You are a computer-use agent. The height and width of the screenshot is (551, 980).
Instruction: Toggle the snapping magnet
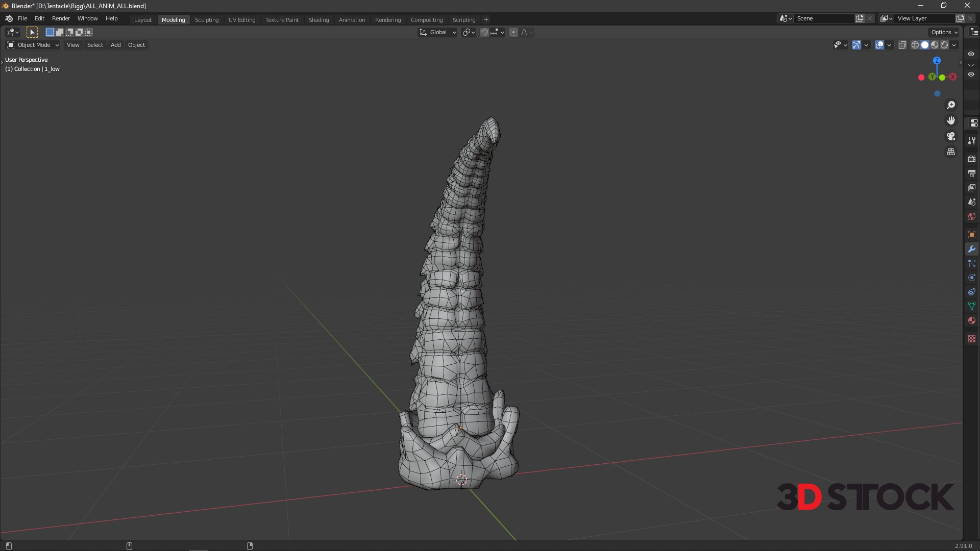coord(484,32)
